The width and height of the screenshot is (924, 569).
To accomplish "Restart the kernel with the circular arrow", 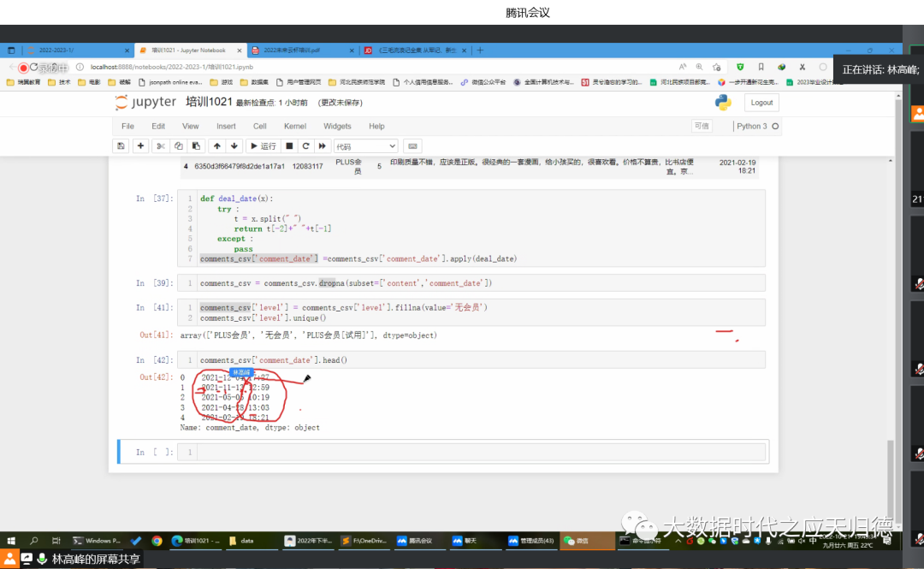I will coord(305,146).
